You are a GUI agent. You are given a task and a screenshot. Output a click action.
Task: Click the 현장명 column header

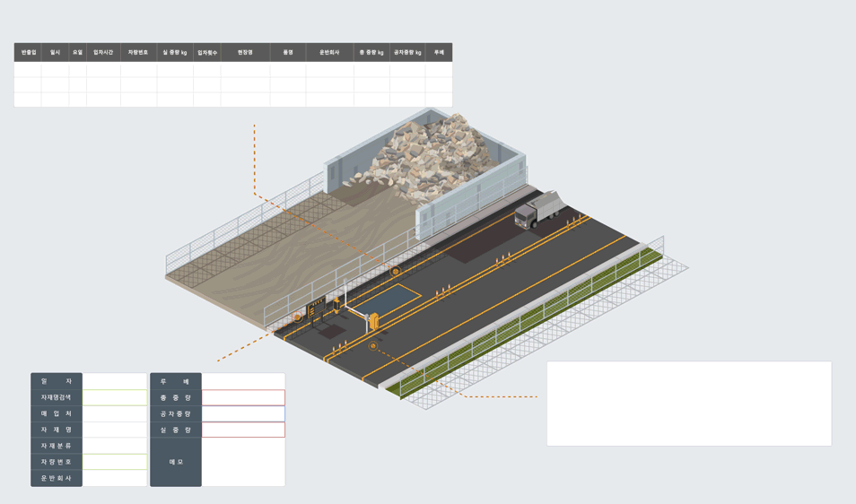tap(245, 53)
